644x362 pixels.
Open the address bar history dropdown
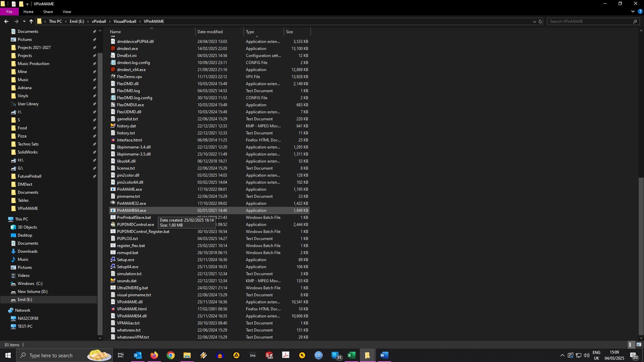(534, 21)
